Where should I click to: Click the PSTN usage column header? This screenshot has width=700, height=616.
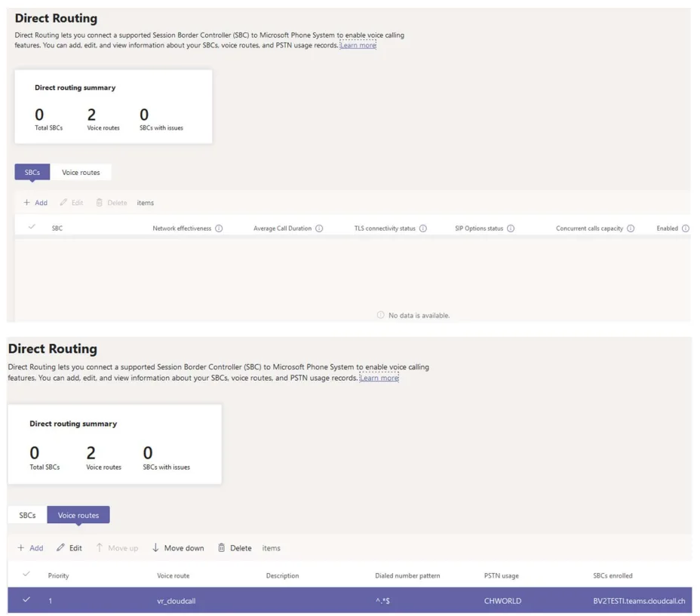pyautogui.click(x=501, y=576)
